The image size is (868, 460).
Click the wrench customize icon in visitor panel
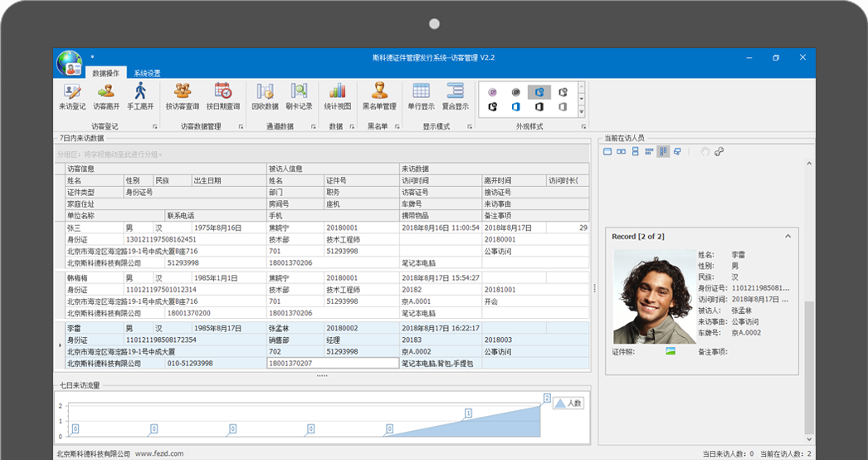point(719,151)
